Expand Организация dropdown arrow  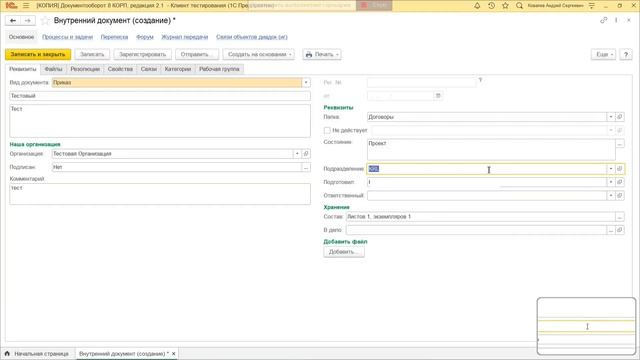(x=297, y=154)
